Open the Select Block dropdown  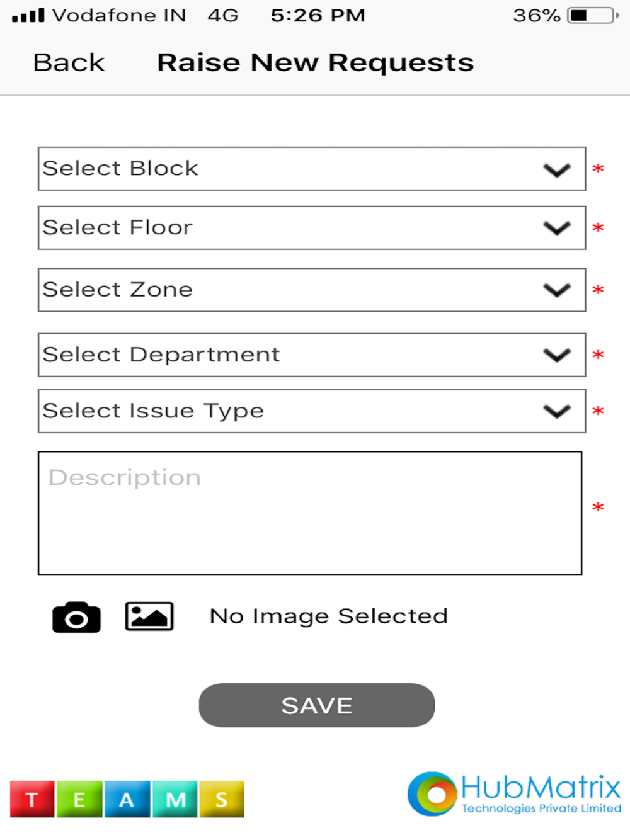(312, 169)
